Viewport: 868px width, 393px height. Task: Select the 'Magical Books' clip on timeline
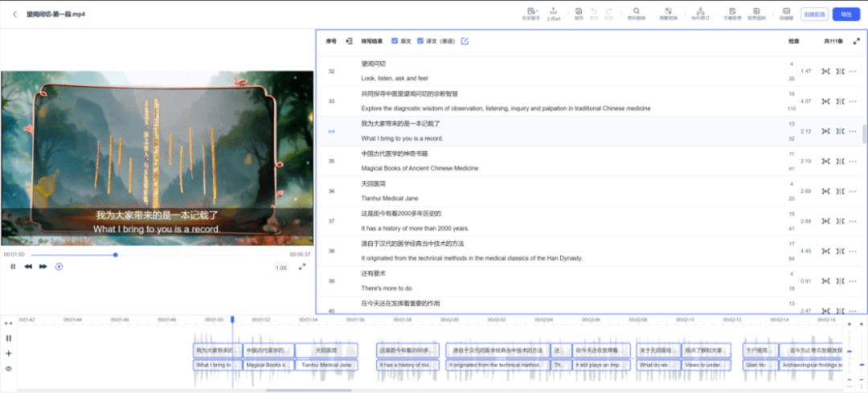click(x=268, y=365)
